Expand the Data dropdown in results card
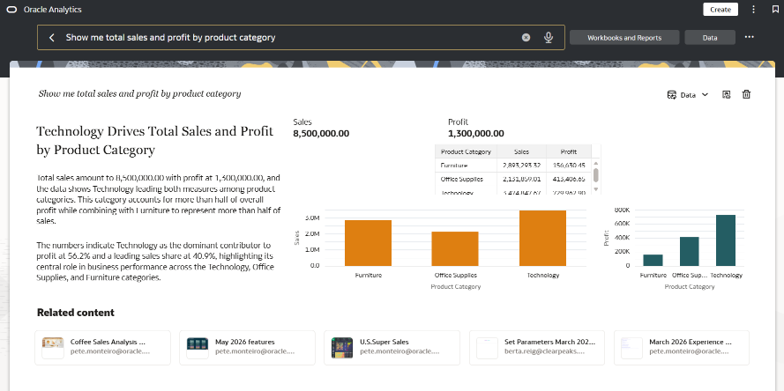This screenshot has height=391, width=784. 688,94
